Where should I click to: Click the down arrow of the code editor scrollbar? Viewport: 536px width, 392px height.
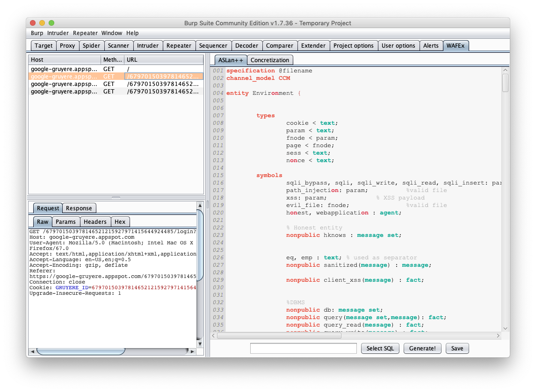(505, 328)
